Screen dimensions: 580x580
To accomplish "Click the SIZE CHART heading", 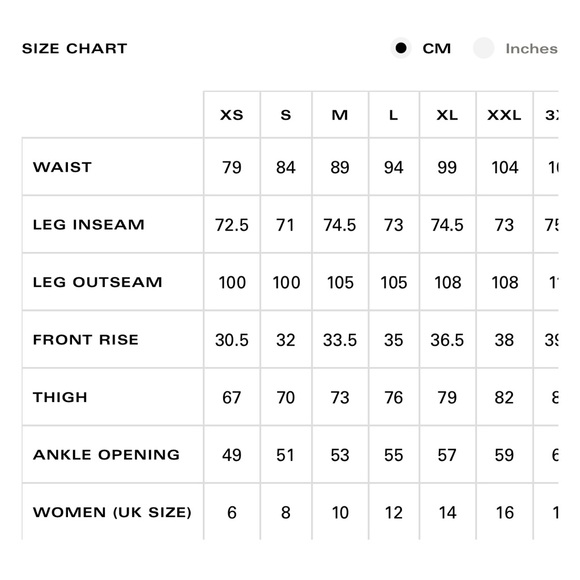I will click(75, 48).
